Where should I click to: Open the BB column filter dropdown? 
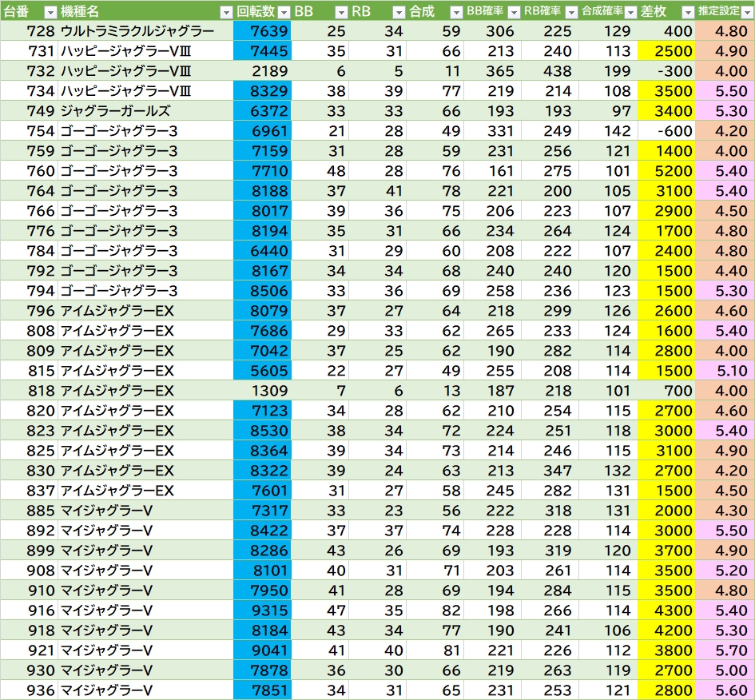[341, 12]
